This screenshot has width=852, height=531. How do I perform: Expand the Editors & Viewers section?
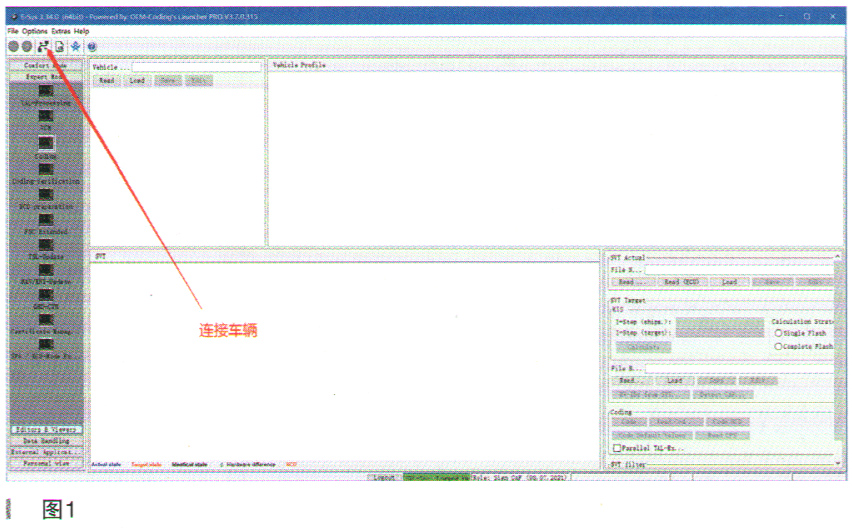[x=46, y=430]
